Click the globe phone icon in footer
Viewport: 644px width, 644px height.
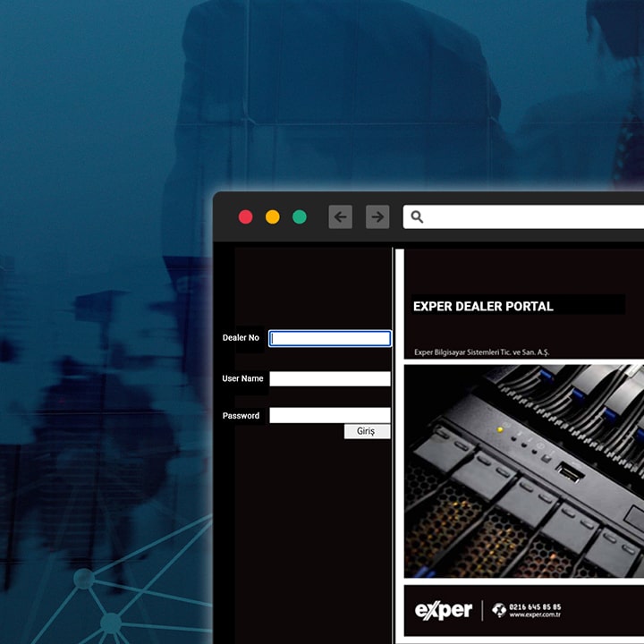click(499, 610)
